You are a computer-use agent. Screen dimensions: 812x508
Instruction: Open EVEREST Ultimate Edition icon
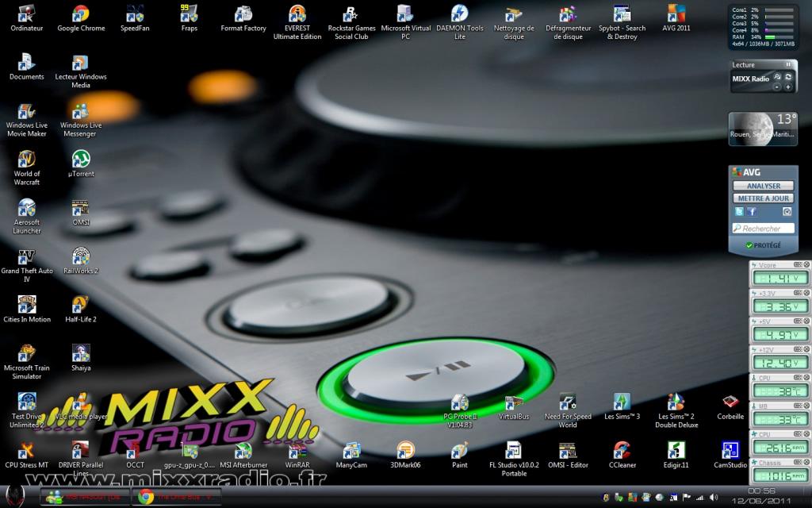(297, 22)
